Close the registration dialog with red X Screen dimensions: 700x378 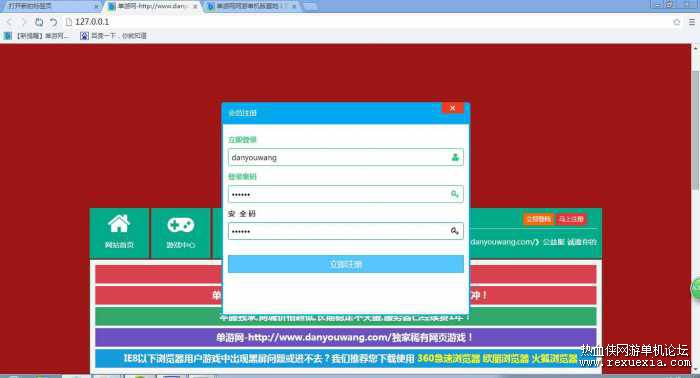(x=452, y=108)
